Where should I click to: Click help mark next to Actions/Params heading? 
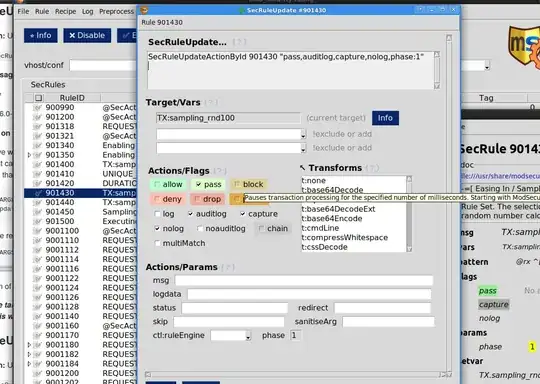pos(228,267)
